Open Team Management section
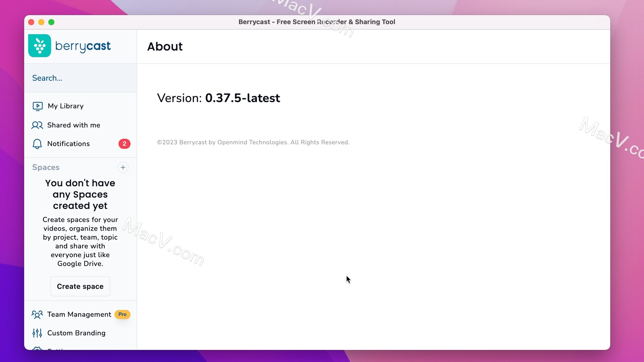Image resolution: width=644 pixels, height=362 pixels. 80,314
